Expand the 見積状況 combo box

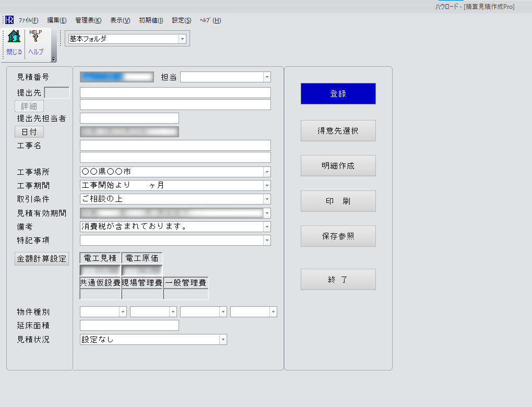tap(223, 340)
